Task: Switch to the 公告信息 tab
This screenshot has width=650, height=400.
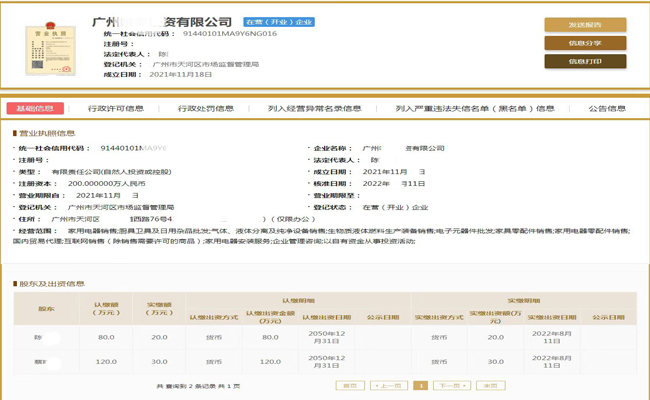Action: pos(607,109)
